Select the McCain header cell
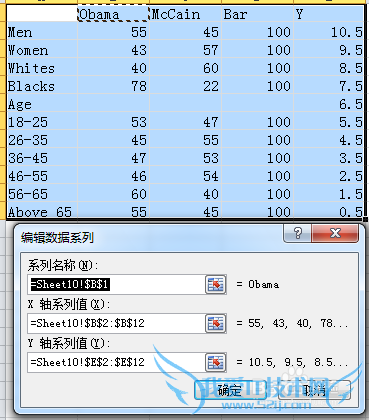Screen dimensions: 369x420 tap(186, 14)
